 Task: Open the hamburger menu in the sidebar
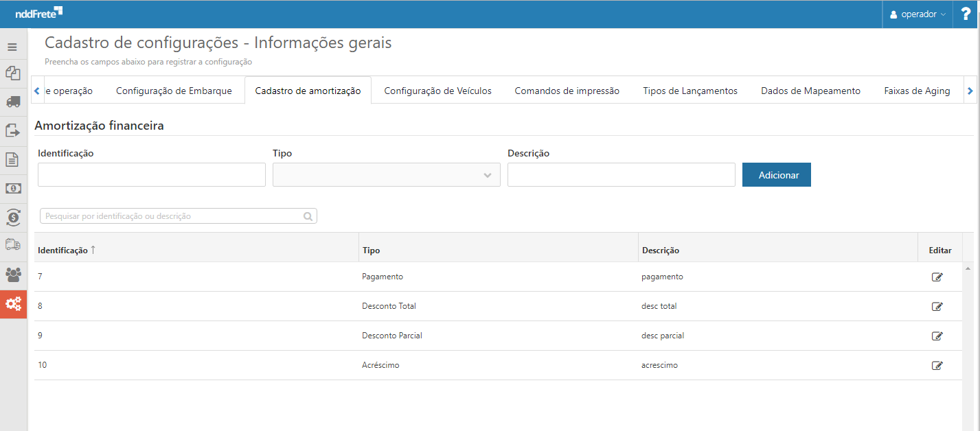pyautogui.click(x=12, y=47)
